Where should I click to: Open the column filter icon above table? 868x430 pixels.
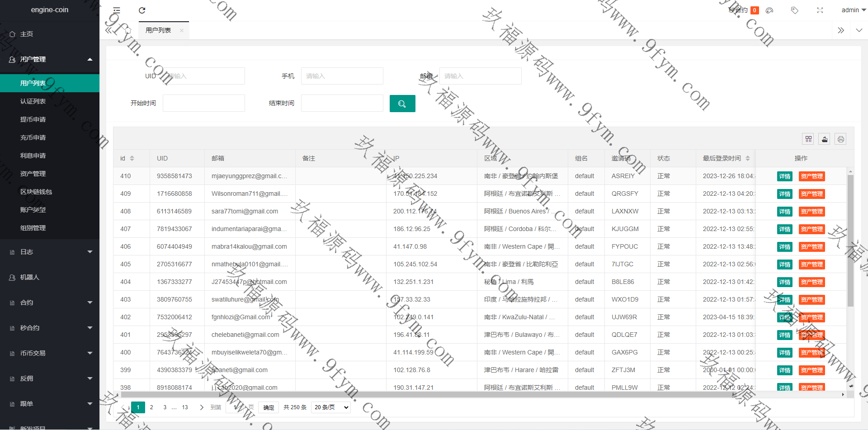[808, 139]
